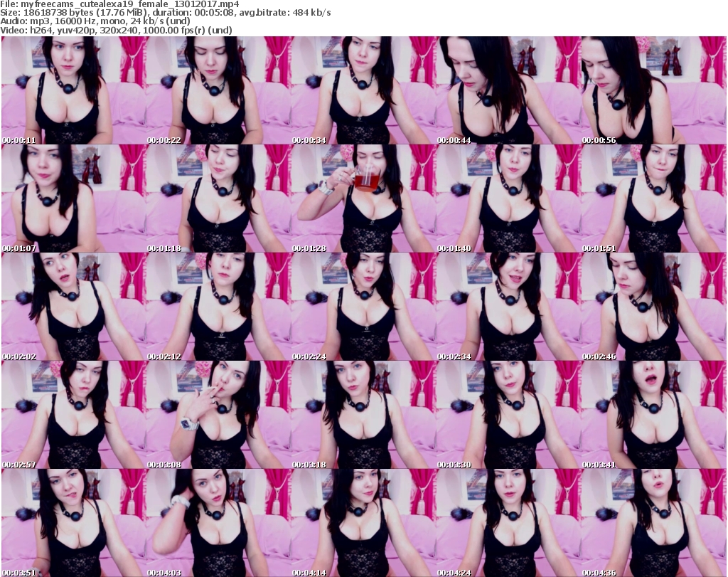Click the thumbnail at 00:04:03

(219, 523)
